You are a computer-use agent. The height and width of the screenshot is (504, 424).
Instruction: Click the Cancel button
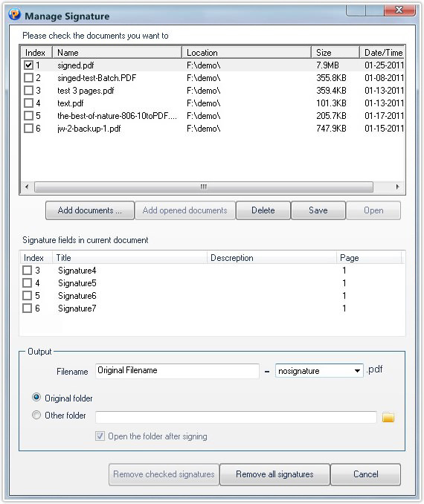tap(366, 474)
